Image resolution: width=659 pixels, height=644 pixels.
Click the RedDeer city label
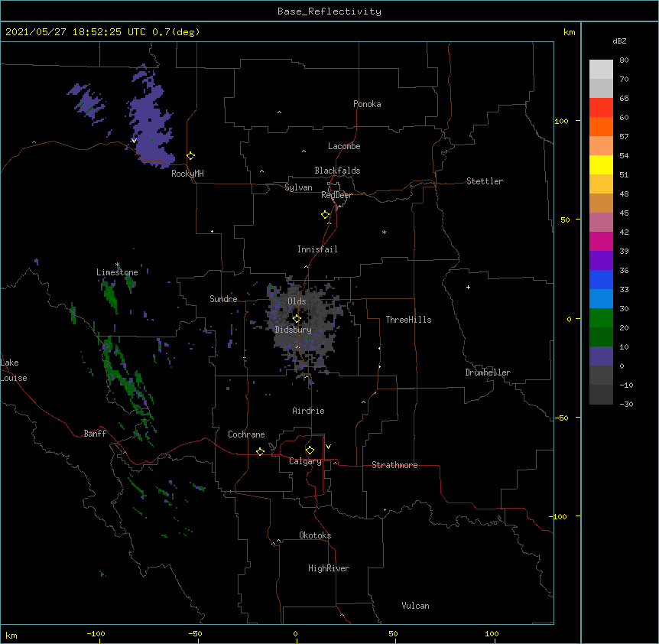pos(336,195)
